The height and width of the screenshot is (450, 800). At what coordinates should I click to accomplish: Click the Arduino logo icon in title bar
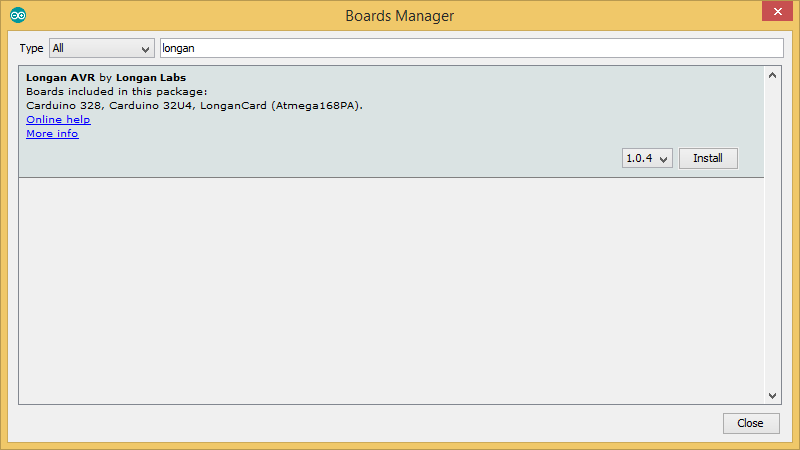(x=18, y=15)
